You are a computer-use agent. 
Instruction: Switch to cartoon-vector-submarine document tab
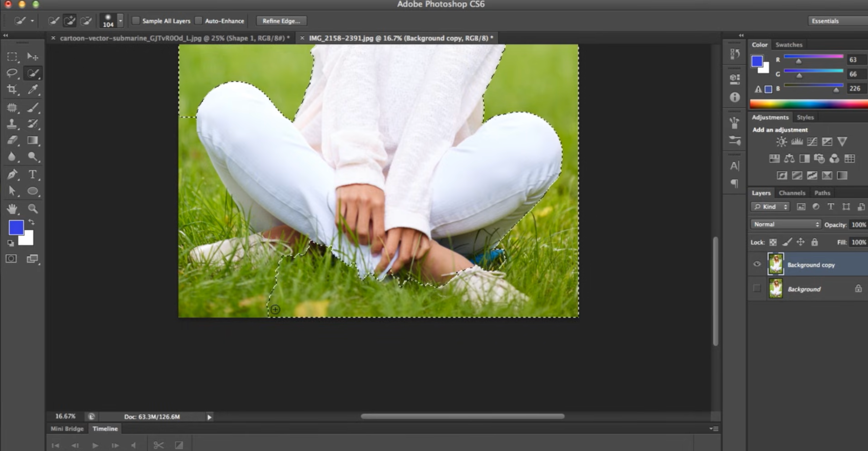[x=175, y=38]
